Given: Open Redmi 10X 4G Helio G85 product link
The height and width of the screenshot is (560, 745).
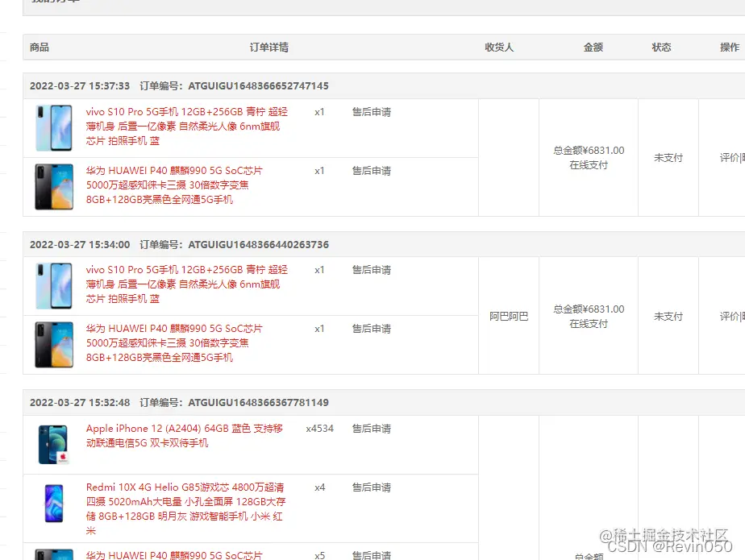Looking at the screenshot, I should click(x=185, y=508).
